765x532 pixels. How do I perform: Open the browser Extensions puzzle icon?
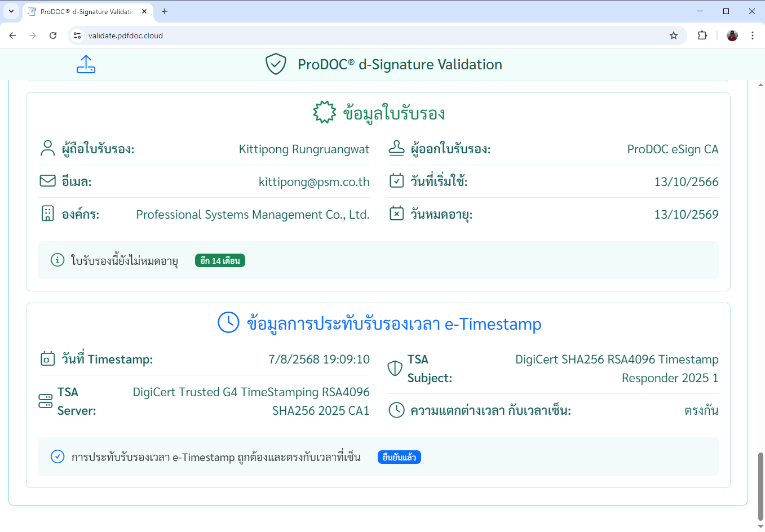point(702,36)
